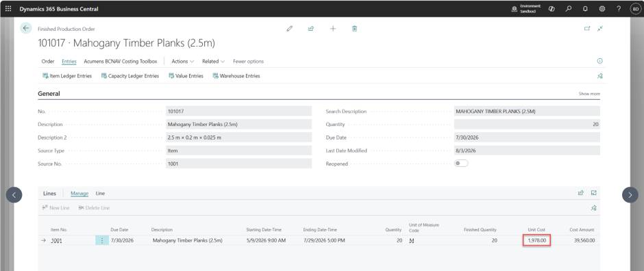Show the info FactBox pane icon
Screen dimensions: 644x271
click(x=599, y=61)
